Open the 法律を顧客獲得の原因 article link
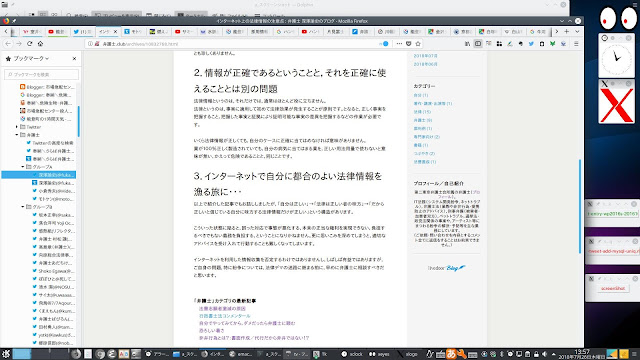The width and height of the screenshot is (640, 360). pyautogui.click(x=222, y=309)
